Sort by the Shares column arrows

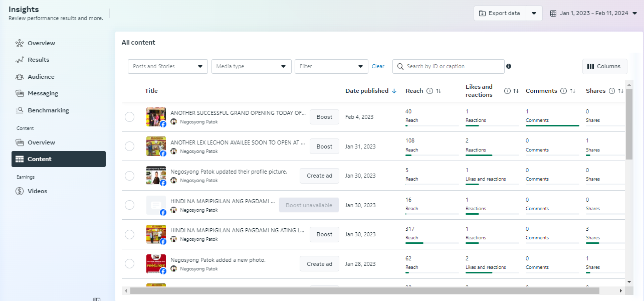click(x=620, y=91)
